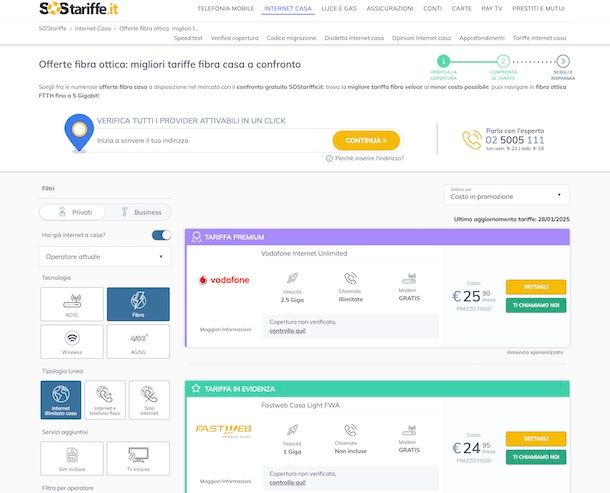Choose Internet e telefono fisso line type

pyautogui.click(x=105, y=400)
